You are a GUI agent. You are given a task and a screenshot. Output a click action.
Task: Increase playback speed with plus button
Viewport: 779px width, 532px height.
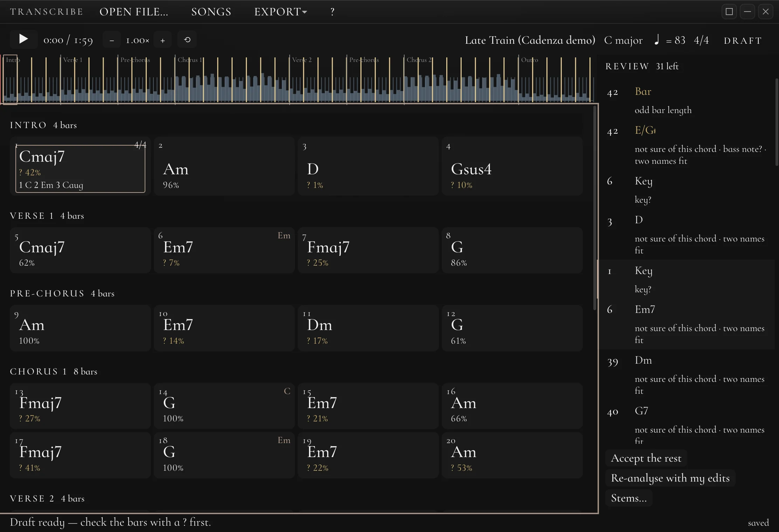(x=163, y=40)
